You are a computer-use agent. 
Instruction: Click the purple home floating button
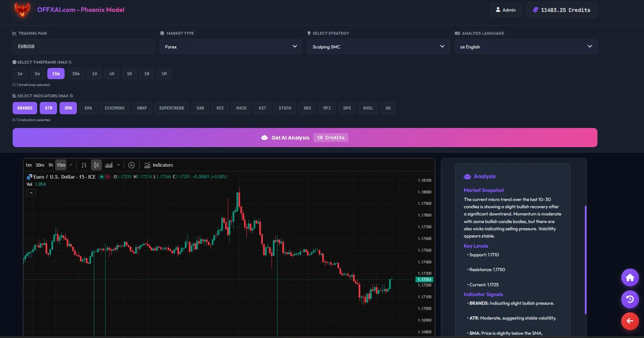[630, 278]
